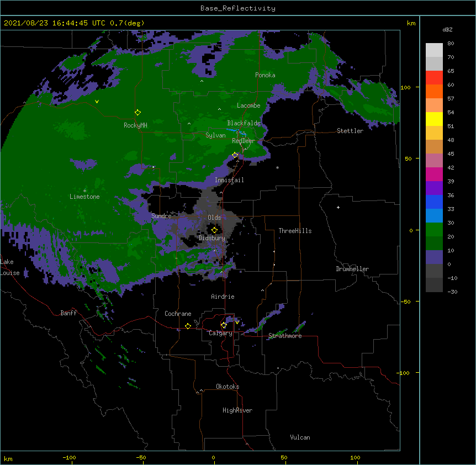Click the yellow marker near RockyMH

(137, 113)
